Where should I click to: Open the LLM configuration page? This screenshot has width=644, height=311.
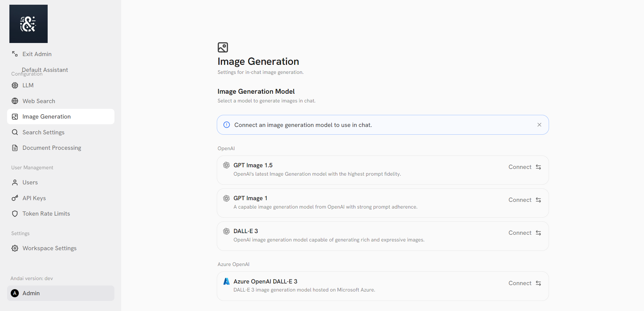pos(61,85)
